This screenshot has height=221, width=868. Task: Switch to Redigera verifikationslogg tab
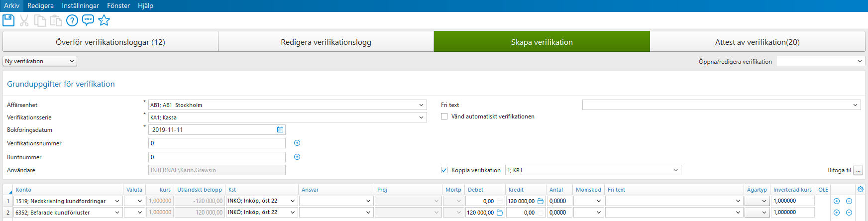(326, 42)
